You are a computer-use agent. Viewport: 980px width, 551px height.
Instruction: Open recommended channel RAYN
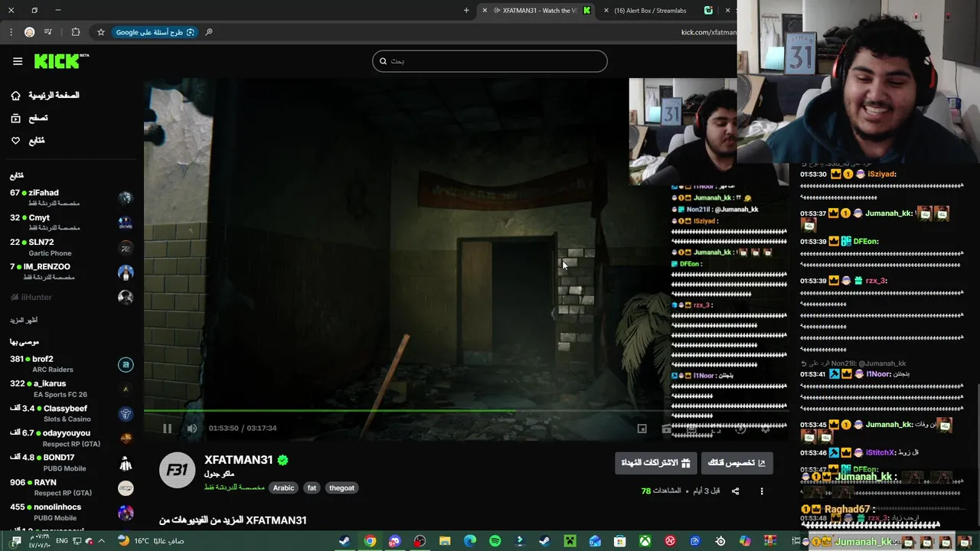(70, 487)
